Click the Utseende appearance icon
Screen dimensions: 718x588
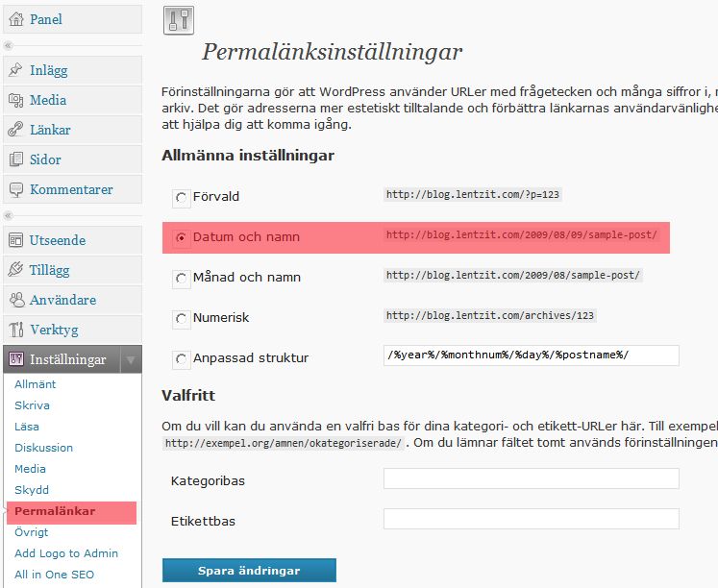pyautogui.click(x=15, y=240)
